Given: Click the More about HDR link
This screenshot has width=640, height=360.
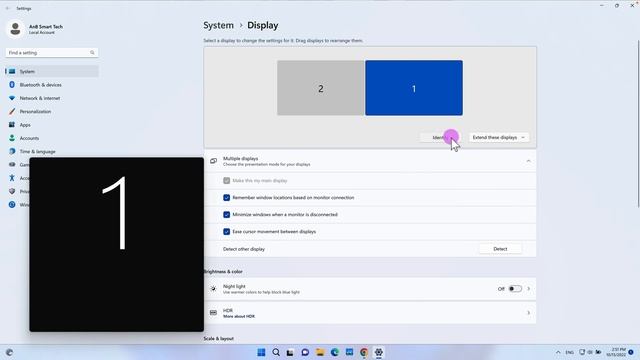Looking at the screenshot, I should click(239, 316).
